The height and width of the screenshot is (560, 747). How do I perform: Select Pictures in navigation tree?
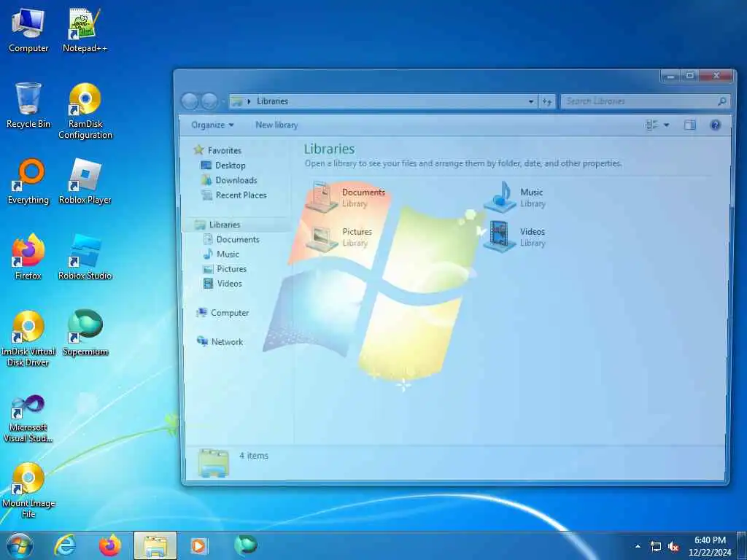(225, 269)
